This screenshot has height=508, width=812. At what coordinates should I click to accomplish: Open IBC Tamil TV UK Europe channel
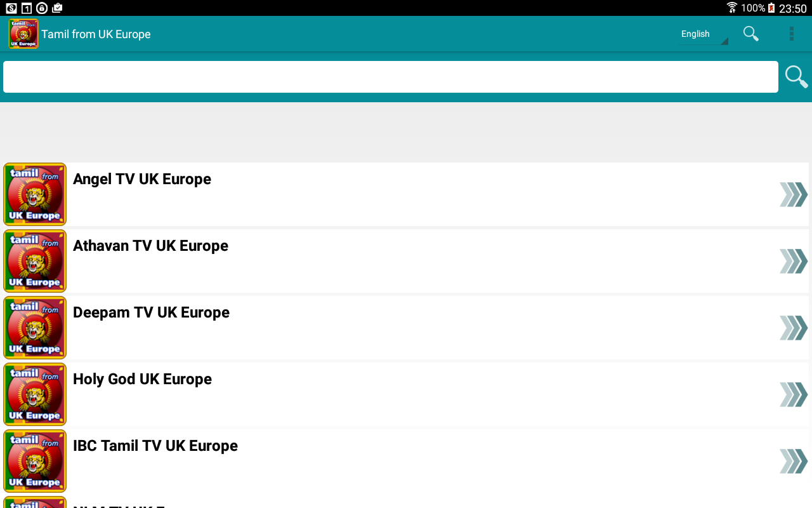point(155,446)
